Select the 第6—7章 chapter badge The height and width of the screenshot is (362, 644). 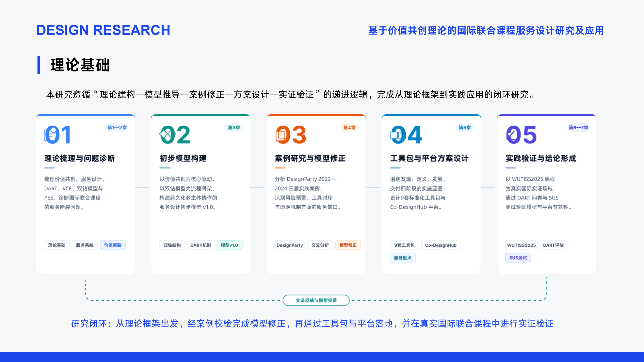578,128
